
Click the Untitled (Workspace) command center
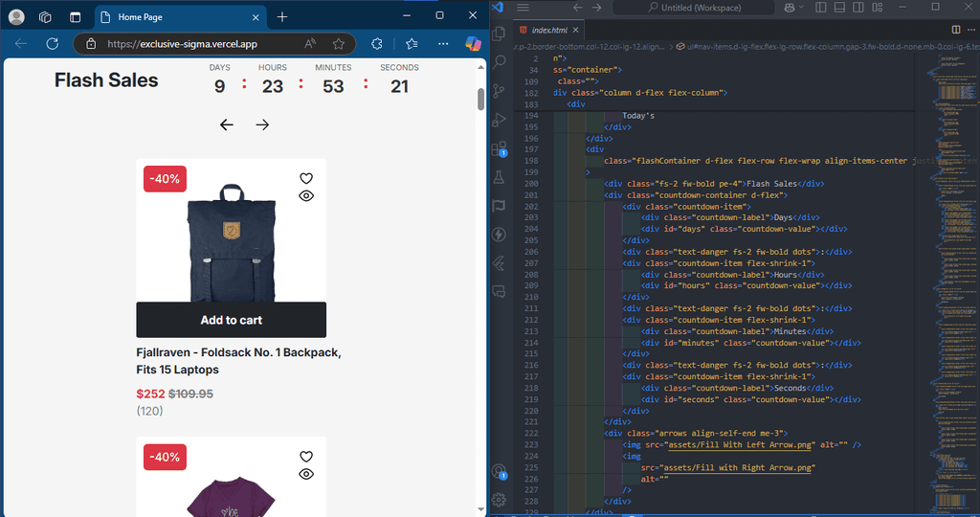(694, 8)
